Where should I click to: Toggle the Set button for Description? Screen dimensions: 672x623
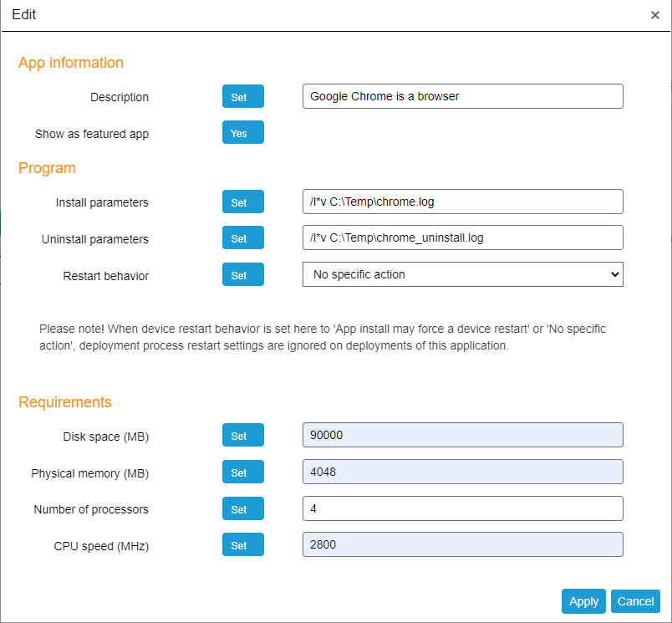point(242,97)
